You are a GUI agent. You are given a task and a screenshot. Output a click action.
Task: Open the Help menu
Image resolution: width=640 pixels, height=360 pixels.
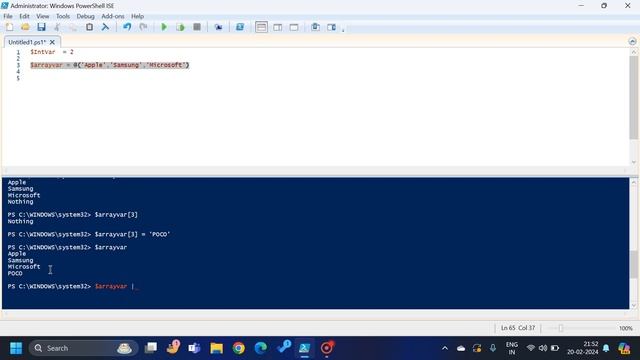[x=138, y=16]
